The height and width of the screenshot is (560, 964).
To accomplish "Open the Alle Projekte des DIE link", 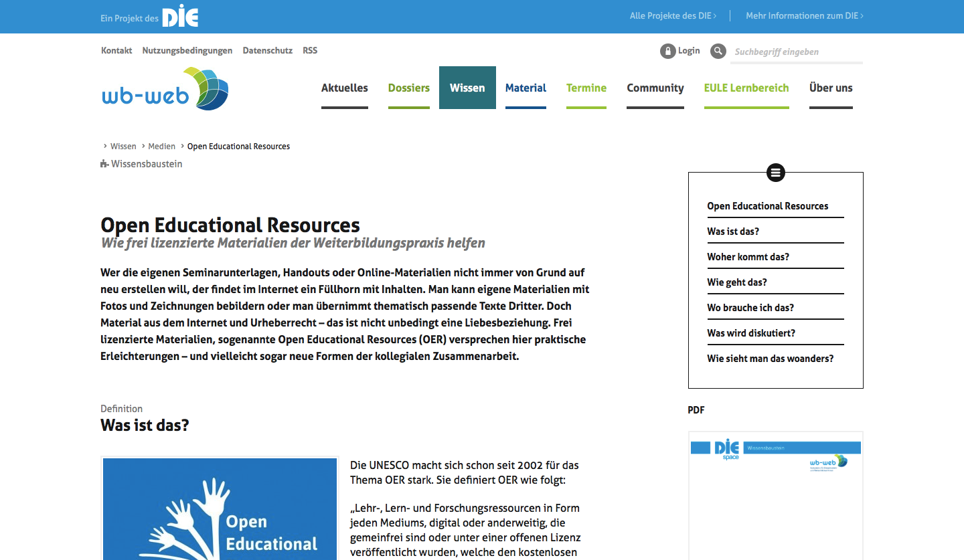I will click(673, 16).
